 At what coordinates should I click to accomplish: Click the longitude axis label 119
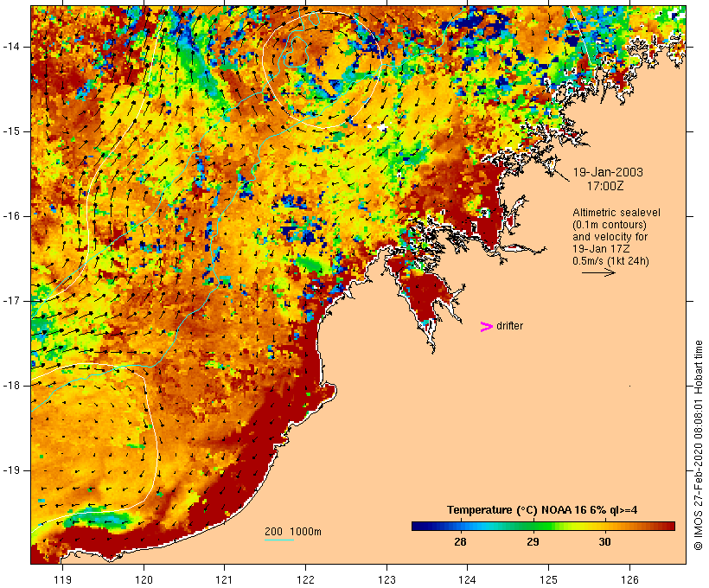[63, 579]
